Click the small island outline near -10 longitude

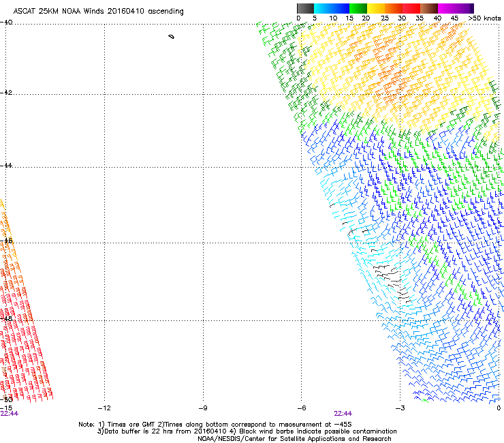(172, 37)
